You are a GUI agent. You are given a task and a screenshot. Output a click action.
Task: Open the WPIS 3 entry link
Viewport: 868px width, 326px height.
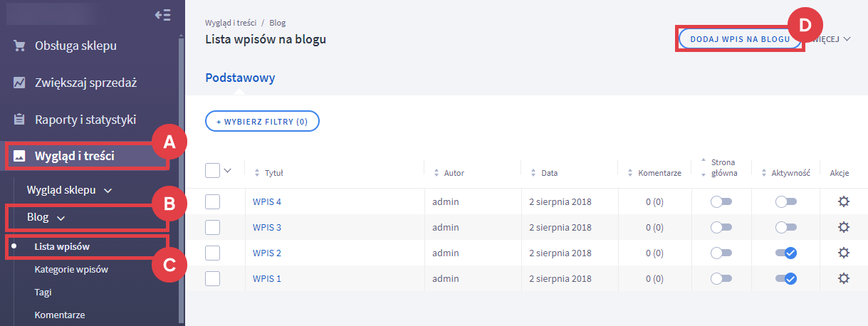(267, 228)
